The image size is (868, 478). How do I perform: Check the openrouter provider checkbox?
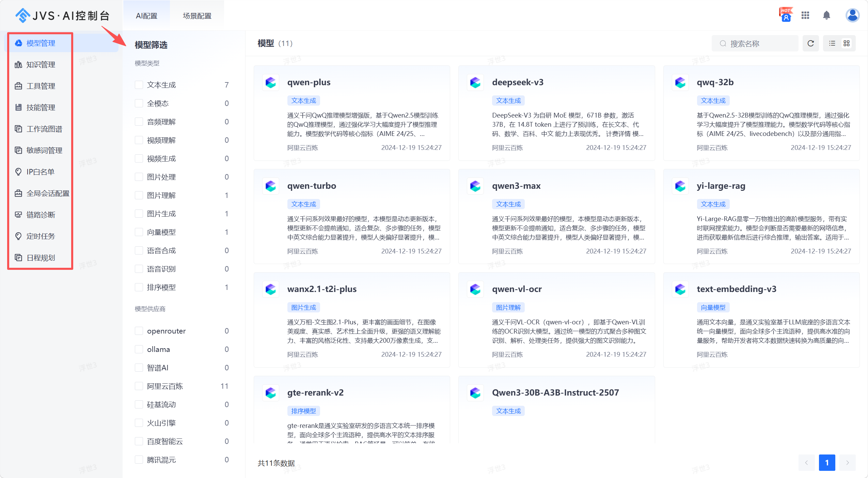[x=139, y=331]
